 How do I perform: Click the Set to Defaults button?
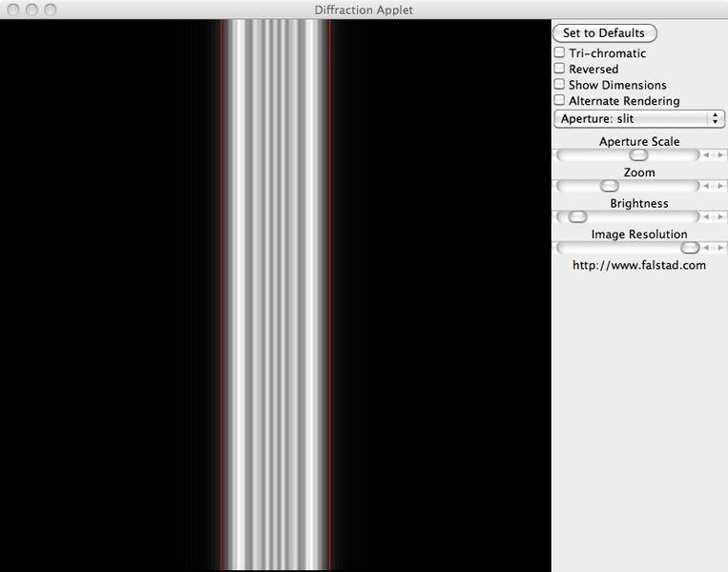click(x=605, y=33)
